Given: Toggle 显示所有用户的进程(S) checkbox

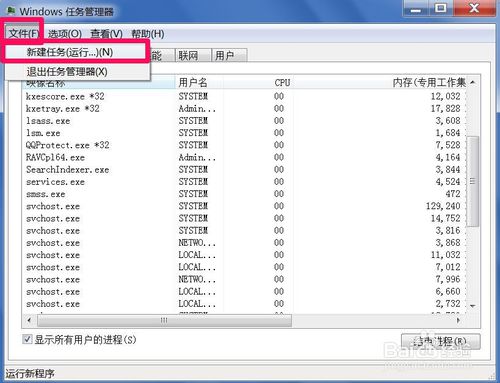Looking at the screenshot, I should 27,340.
